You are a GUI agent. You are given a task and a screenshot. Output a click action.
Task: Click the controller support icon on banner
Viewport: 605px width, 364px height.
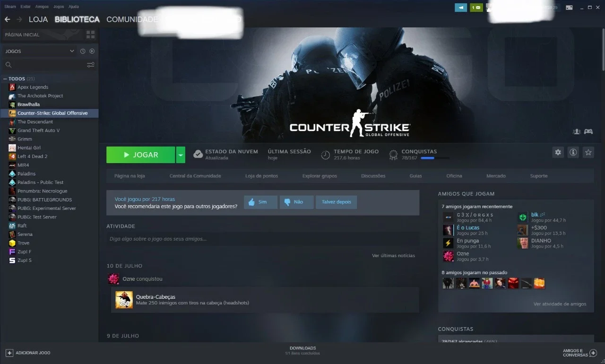pyautogui.click(x=588, y=131)
